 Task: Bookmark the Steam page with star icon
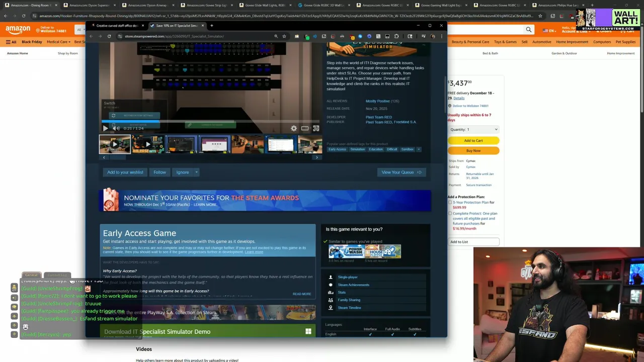click(x=284, y=36)
